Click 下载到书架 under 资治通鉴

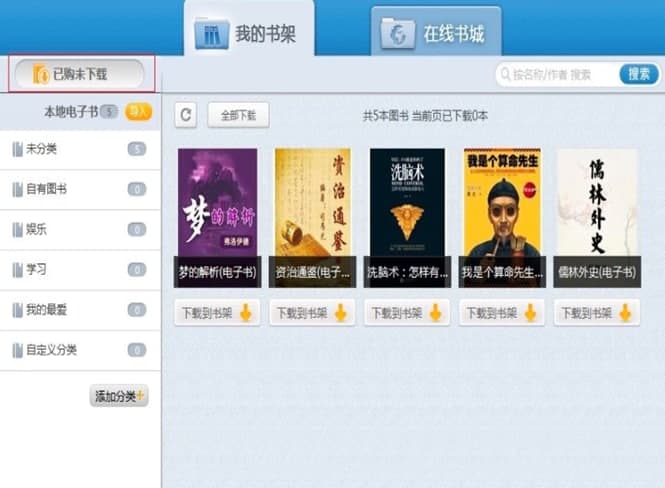(312, 313)
